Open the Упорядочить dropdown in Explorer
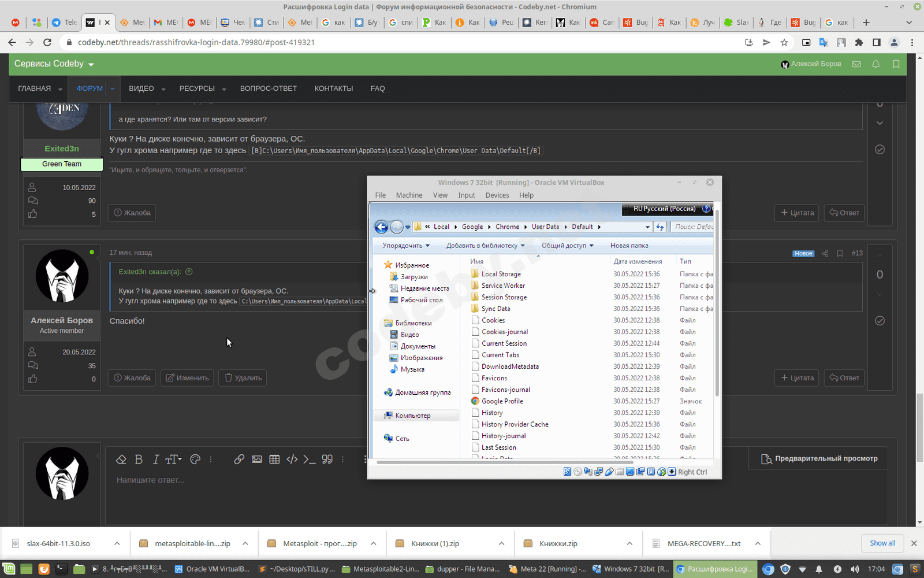The width and height of the screenshot is (924, 578). point(405,246)
